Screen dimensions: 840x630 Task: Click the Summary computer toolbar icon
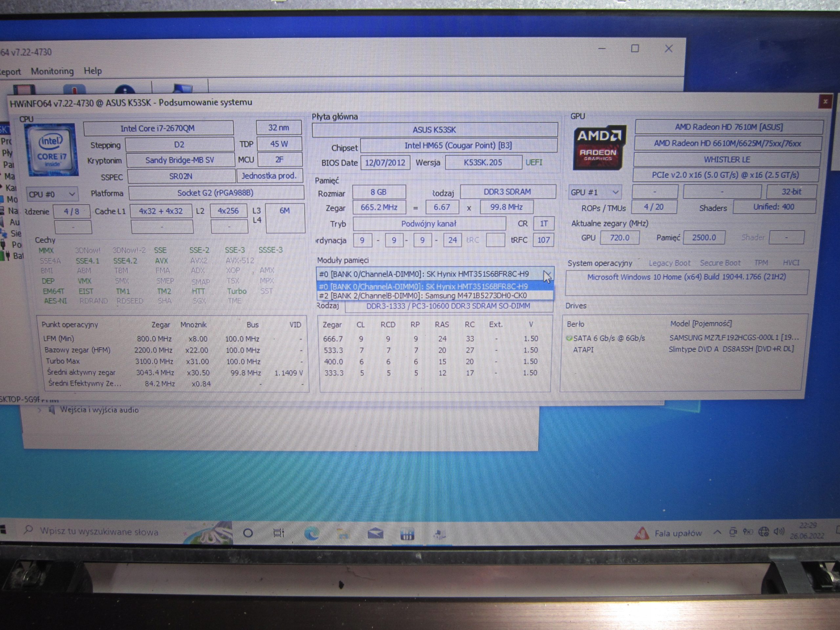(x=182, y=89)
